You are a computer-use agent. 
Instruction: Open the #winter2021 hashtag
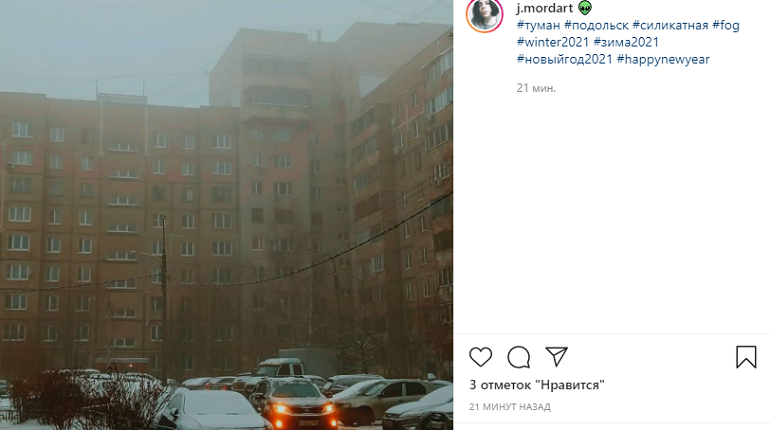point(552,42)
